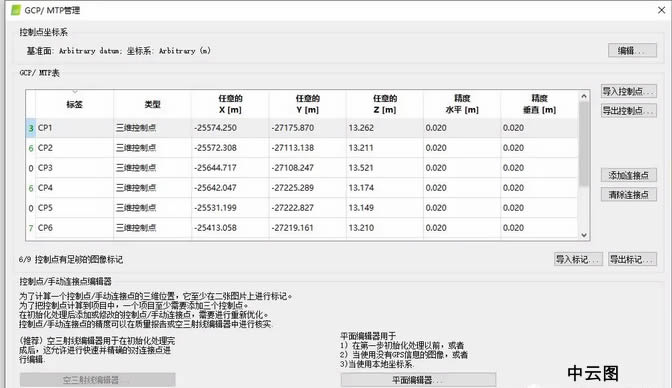Select the CP2 label cell
Viewport: 672px width, 388px height.
pyautogui.click(x=74, y=148)
